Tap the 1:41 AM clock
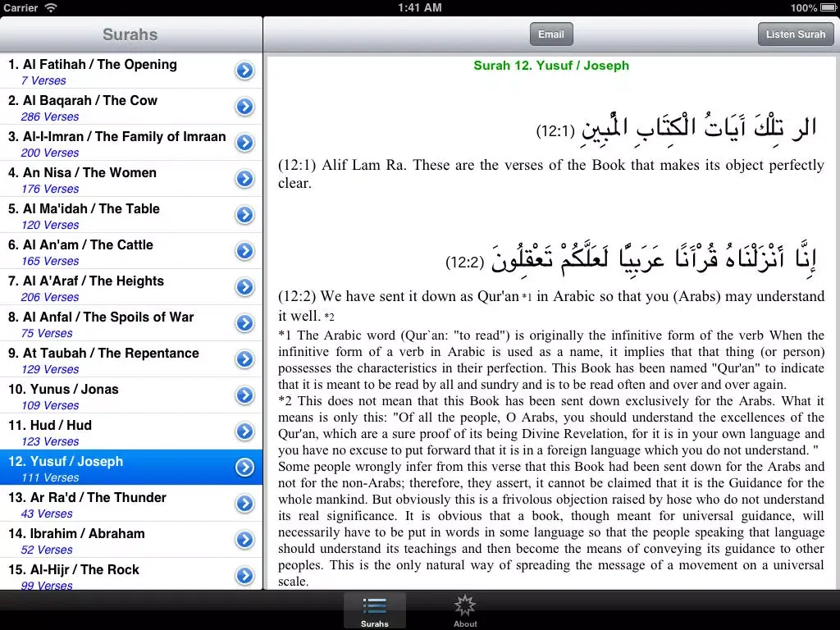Viewport: 840px width, 630px height. 420,7
